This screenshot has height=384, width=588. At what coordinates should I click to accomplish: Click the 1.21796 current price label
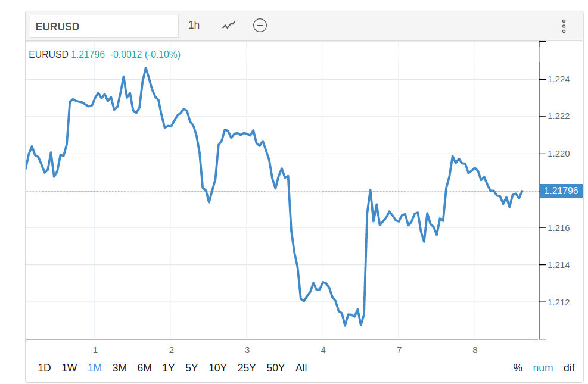[561, 191]
